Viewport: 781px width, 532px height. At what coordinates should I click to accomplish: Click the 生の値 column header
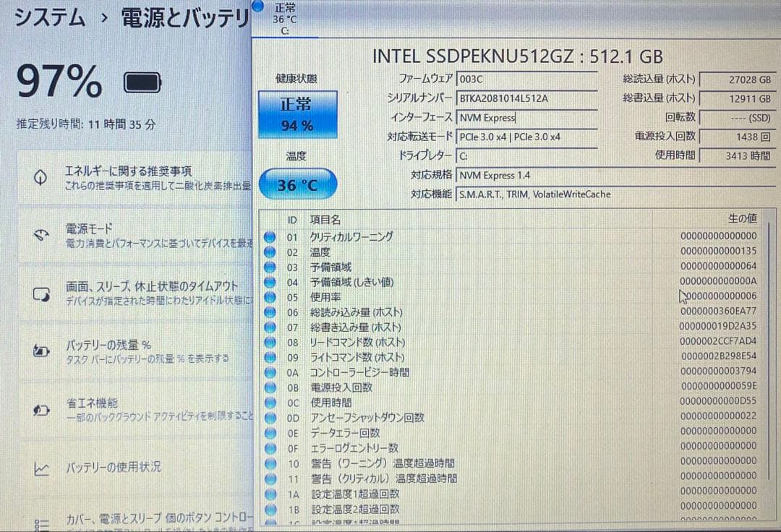[x=744, y=219]
